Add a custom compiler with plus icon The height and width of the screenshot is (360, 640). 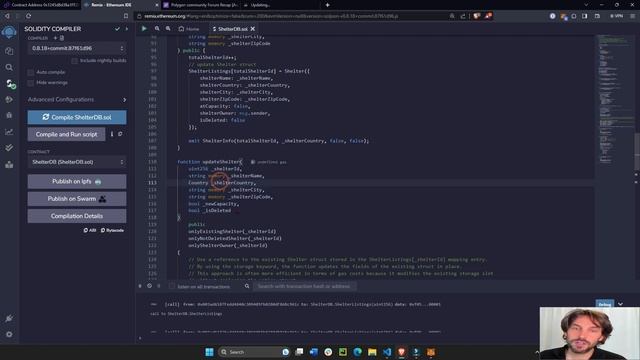tap(56, 38)
